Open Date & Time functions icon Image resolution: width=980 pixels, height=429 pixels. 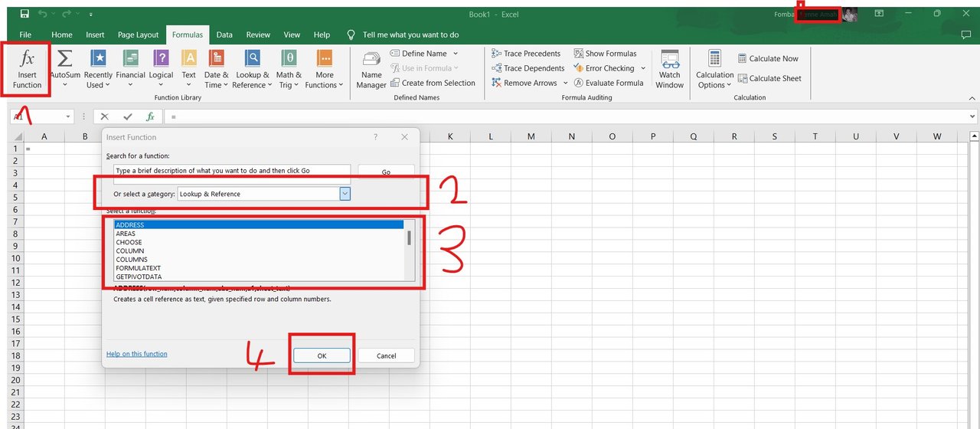pos(216,58)
